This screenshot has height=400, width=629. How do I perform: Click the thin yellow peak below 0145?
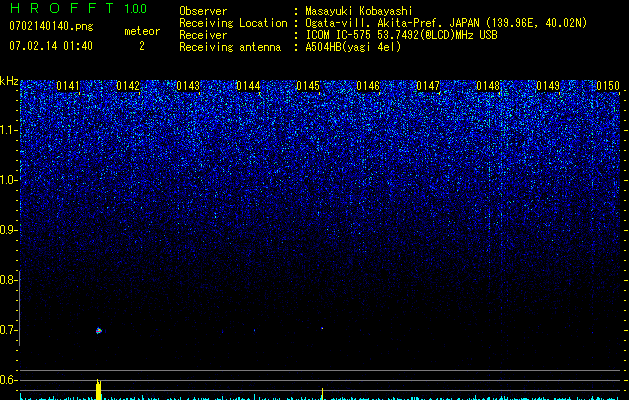pos(323,394)
